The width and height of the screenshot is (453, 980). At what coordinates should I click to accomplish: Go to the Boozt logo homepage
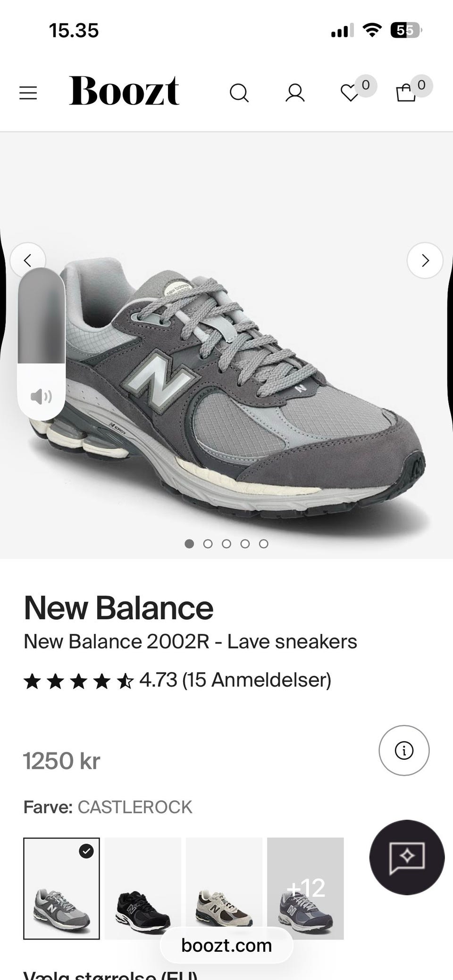124,91
